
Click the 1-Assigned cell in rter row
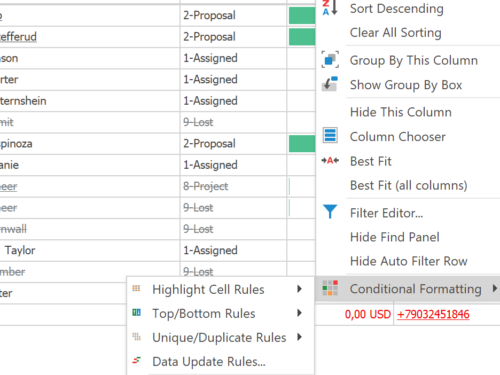tap(233, 79)
